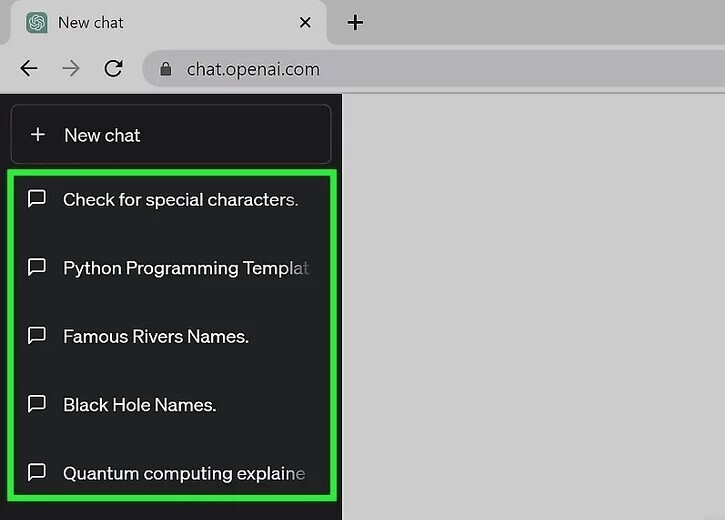The height and width of the screenshot is (520, 725).
Task: Close the New chat browser tab
Action: coord(305,22)
